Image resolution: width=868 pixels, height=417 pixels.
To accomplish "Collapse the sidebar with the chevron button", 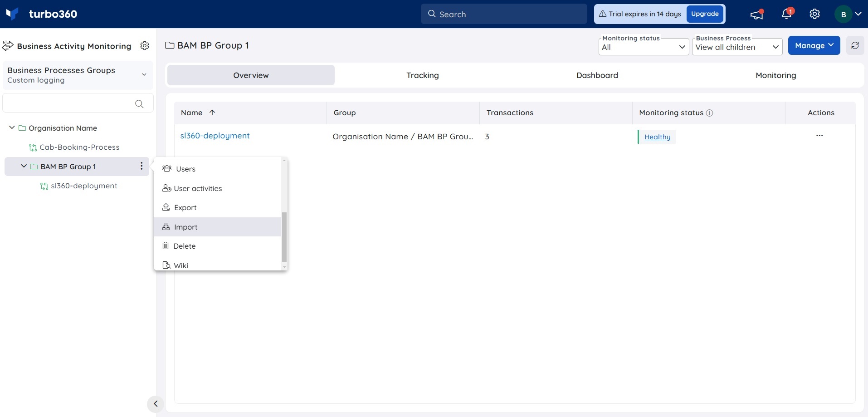I will [x=156, y=403].
